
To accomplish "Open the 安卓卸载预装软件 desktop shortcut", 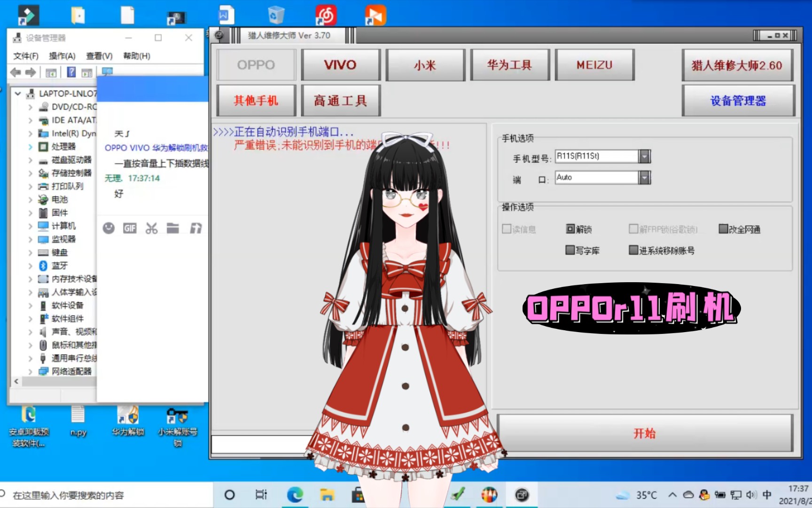I will pos(29,427).
